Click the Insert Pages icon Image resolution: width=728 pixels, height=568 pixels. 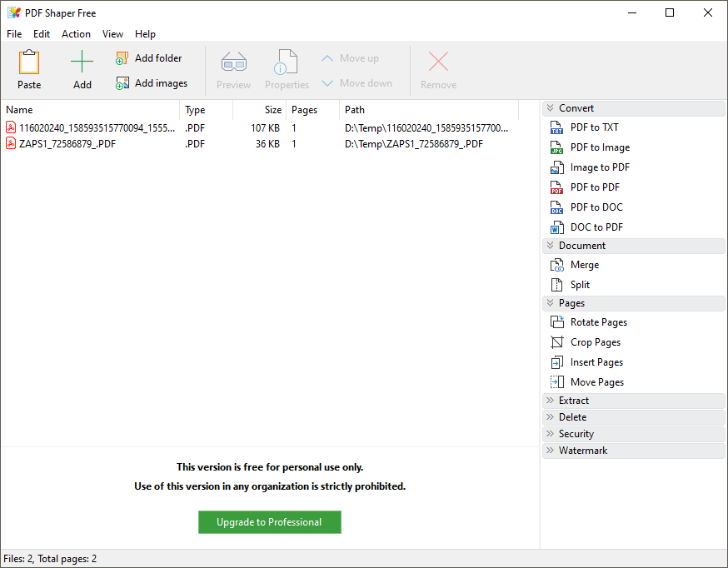pyautogui.click(x=556, y=362)
